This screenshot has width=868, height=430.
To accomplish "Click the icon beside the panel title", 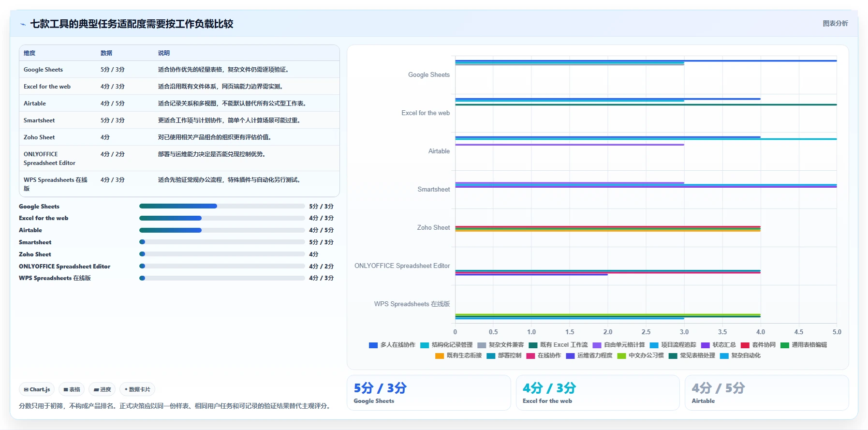I will tap(23, 24).
